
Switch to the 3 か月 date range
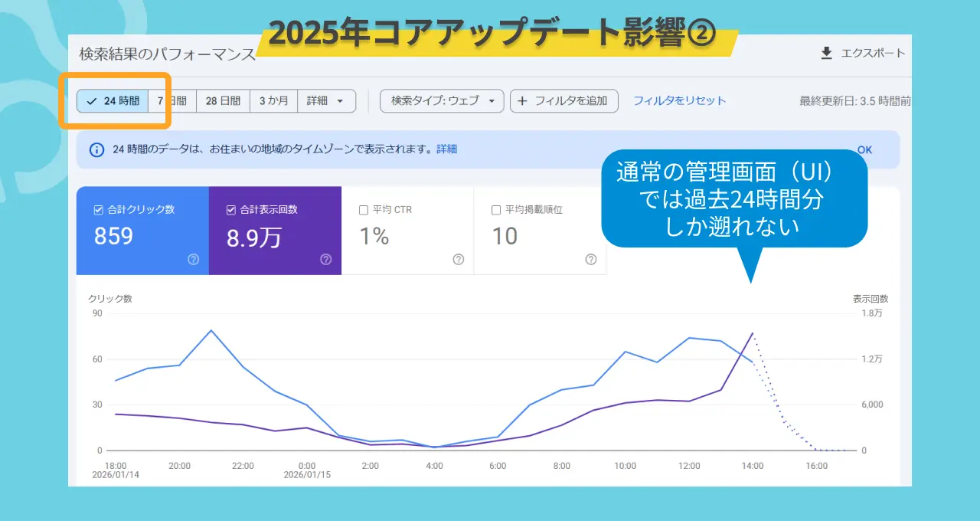pos(273,101)
